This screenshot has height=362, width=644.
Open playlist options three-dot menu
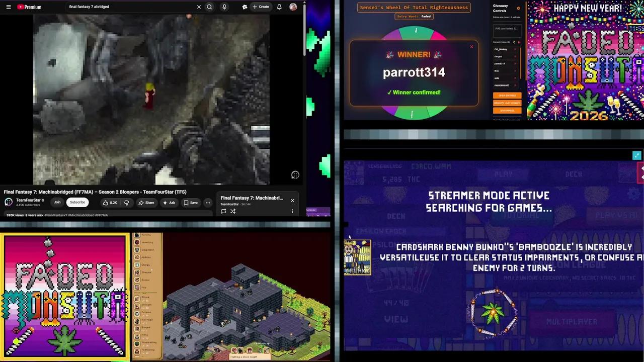point(292,211)
